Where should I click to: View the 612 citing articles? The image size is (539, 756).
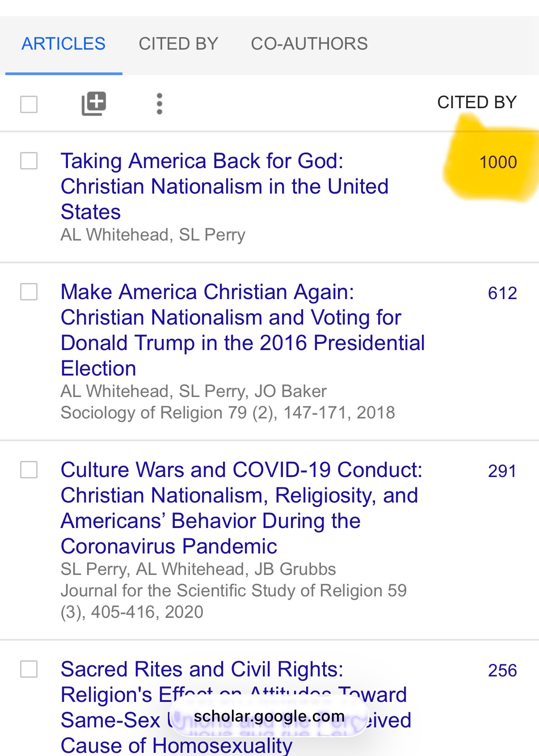coord(502,293)
